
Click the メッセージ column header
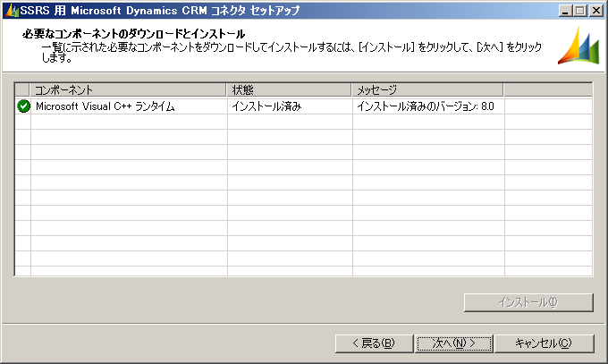(427, 90)
